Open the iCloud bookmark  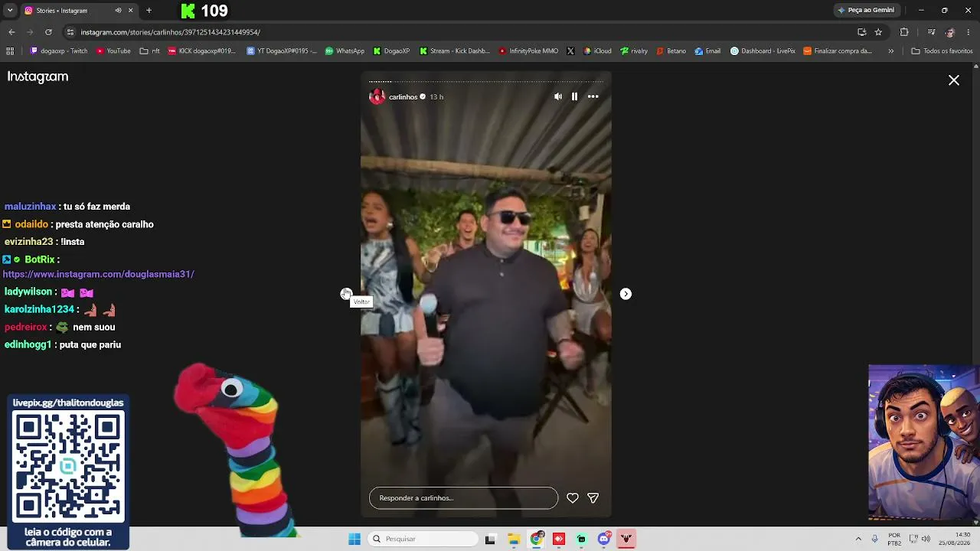(597, 51)
